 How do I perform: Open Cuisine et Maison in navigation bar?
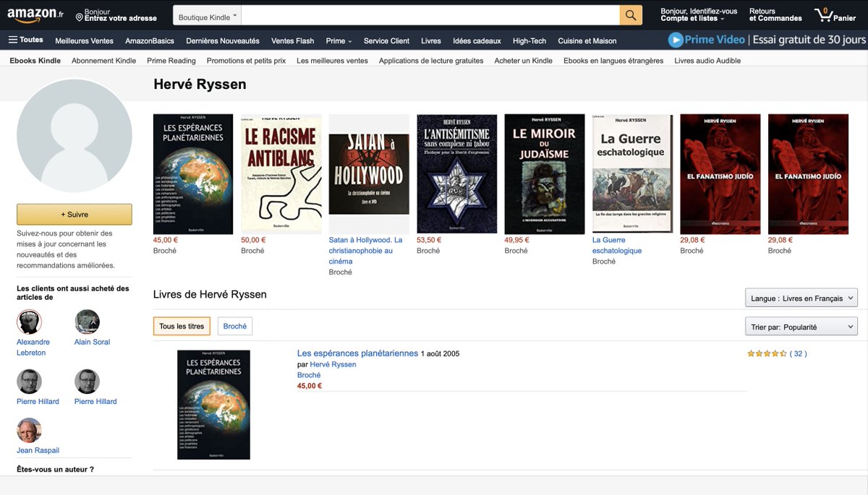click(587, 41)
